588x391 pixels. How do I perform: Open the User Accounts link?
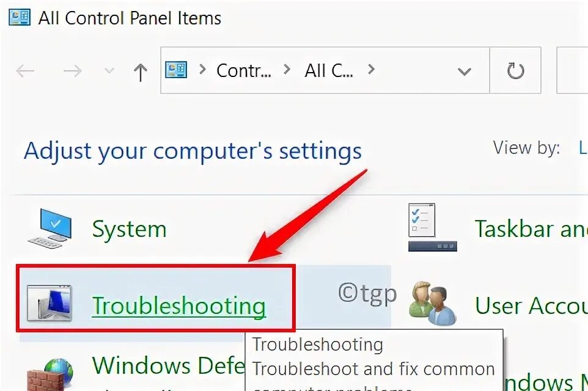[531, 305]
